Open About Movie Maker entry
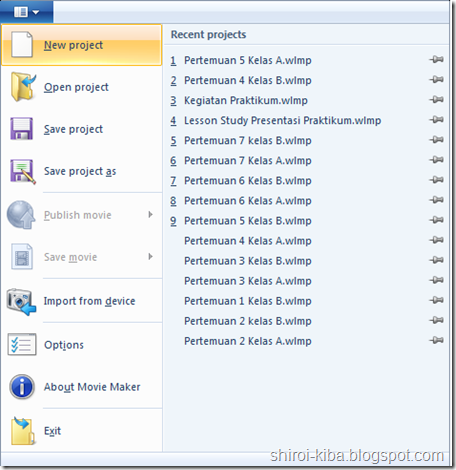The height and width of the screenshot is (470, 456). click(82, 387)
